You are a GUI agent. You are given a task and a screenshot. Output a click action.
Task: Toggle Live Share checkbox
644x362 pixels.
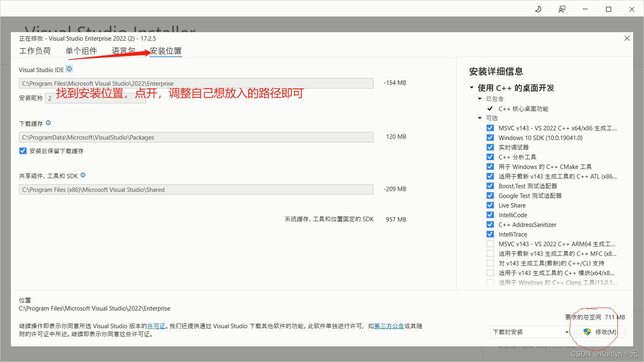click(490, 205)
